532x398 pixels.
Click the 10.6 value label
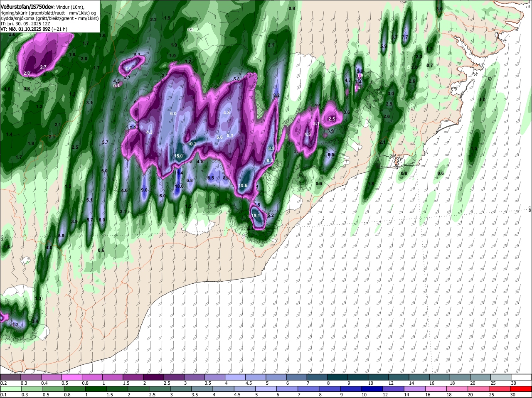pos(243,185)
